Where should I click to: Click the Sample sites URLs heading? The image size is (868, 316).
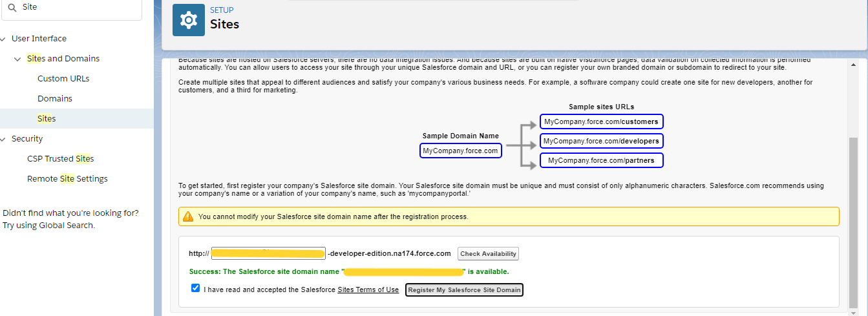click(602, 107)
